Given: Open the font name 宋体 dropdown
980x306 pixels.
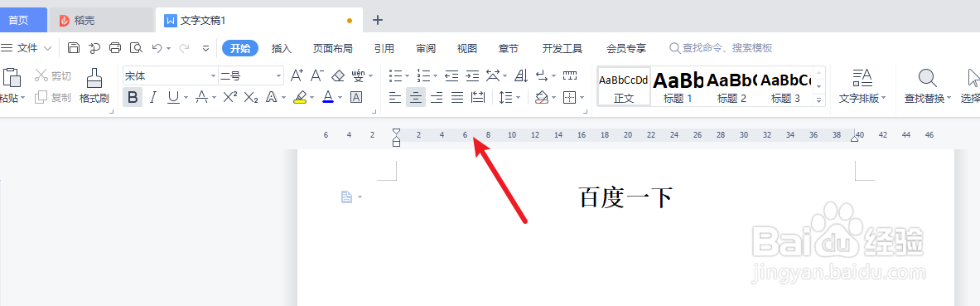Looking at the screenshot, I should (213, 76).
